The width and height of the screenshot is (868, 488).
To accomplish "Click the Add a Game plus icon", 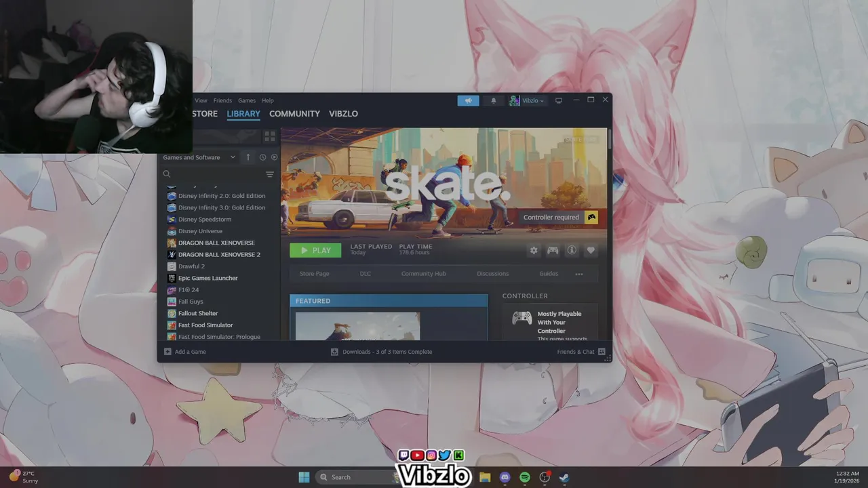I will click(167, 352).
